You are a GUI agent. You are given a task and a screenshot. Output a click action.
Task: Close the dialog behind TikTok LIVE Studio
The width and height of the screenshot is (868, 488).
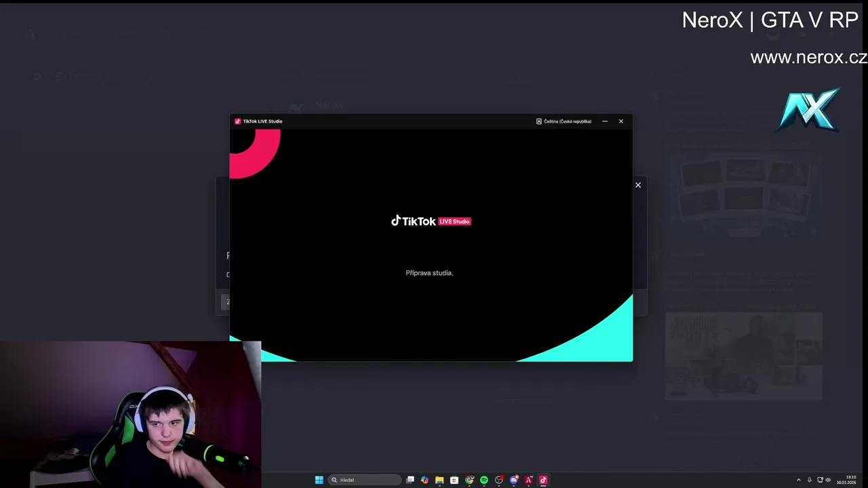[637, 185]
